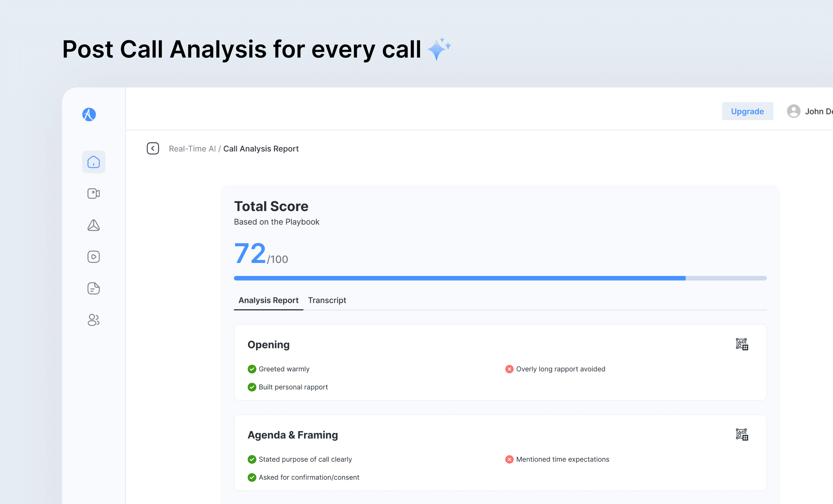This screenshot has height=504, width=833.
Task: Click the app logo in sidebar
Action: 89,115
